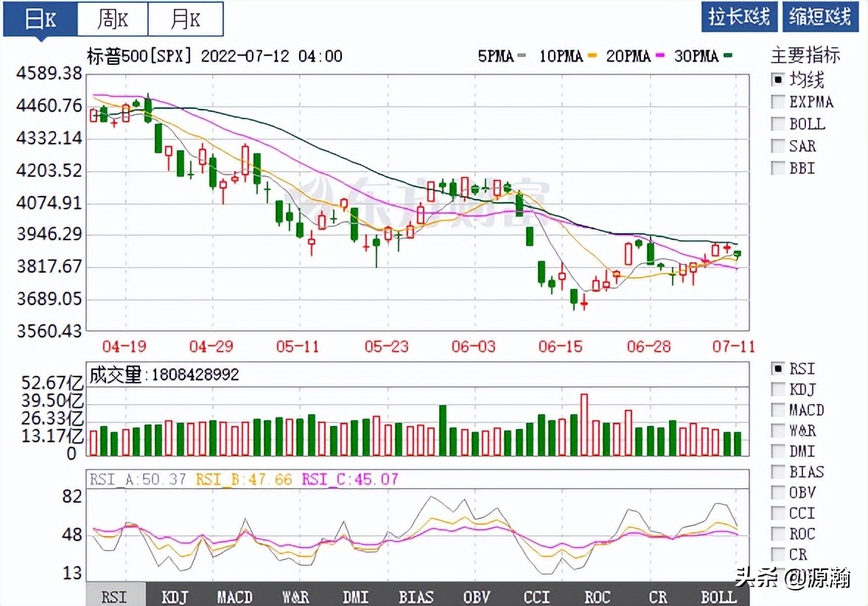
Task: Click the RSI_A:50.37 value label
Action: (x=138, y=479)
